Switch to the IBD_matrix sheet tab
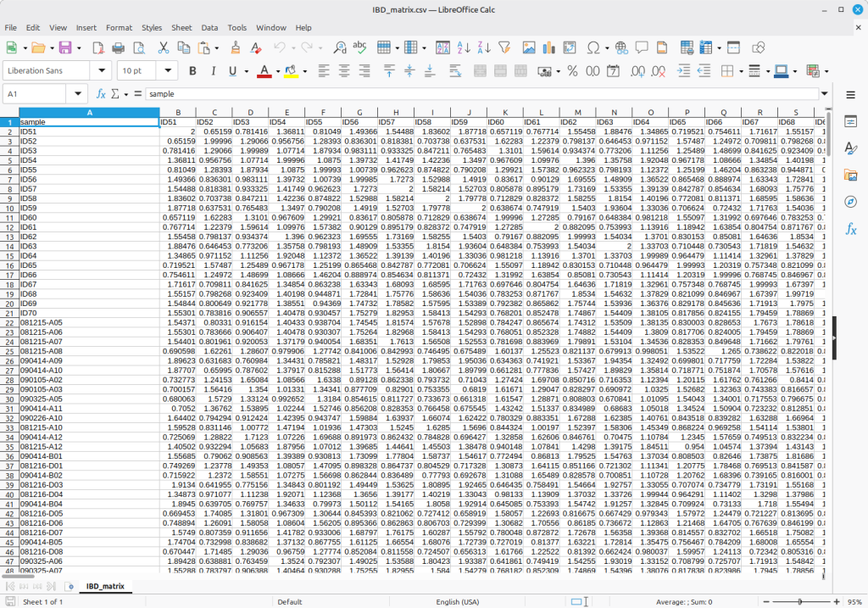 tap(103, 586)
